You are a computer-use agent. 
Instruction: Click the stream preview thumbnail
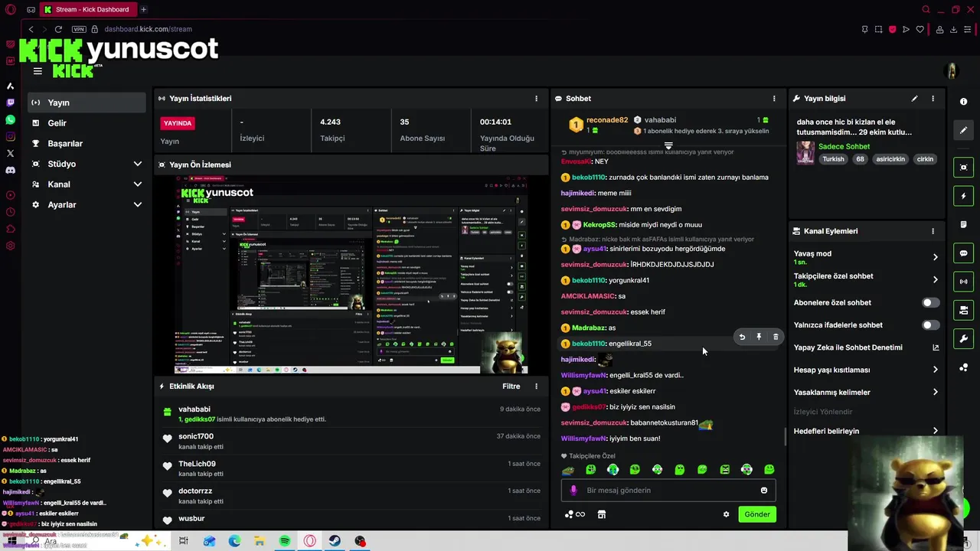pos(351,275)
